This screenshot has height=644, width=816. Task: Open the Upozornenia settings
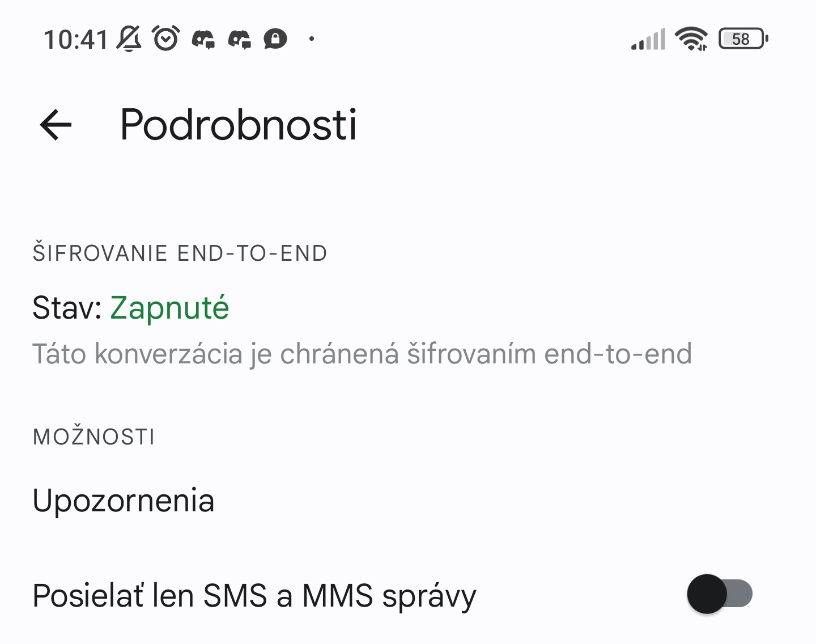click(124, 501)
